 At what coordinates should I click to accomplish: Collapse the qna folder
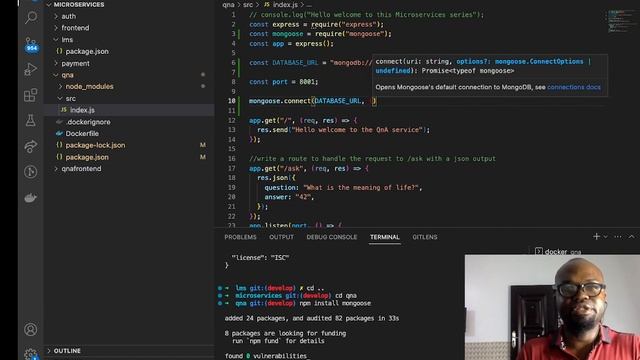coord(56,75)
